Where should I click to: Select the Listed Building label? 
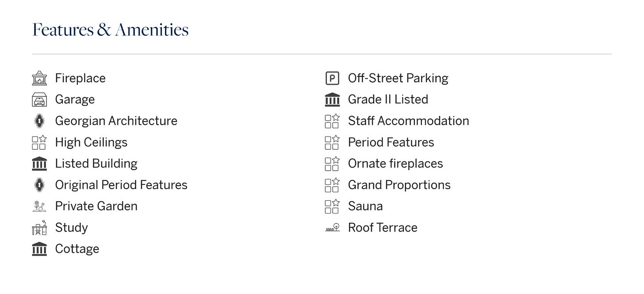96,164
